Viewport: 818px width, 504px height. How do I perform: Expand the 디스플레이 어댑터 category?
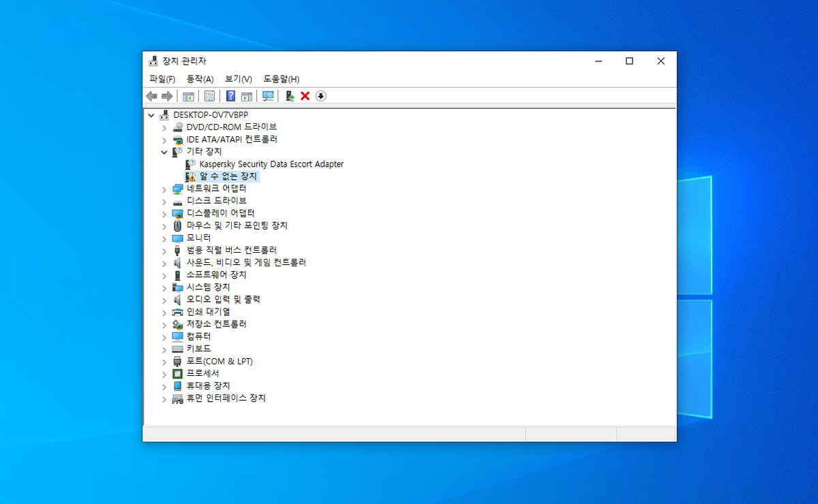pyautogui.click(x=164, y=214)
